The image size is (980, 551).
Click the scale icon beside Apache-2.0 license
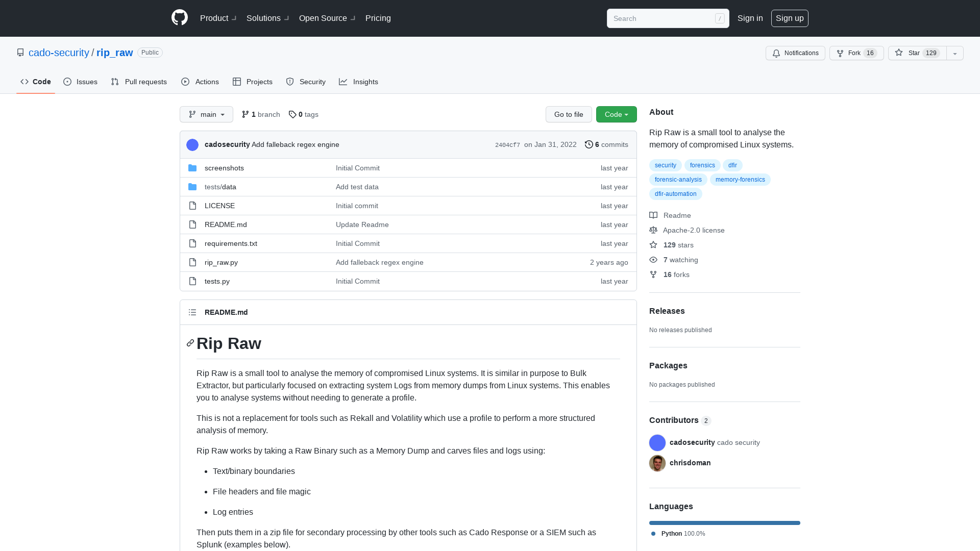(653, 230)
